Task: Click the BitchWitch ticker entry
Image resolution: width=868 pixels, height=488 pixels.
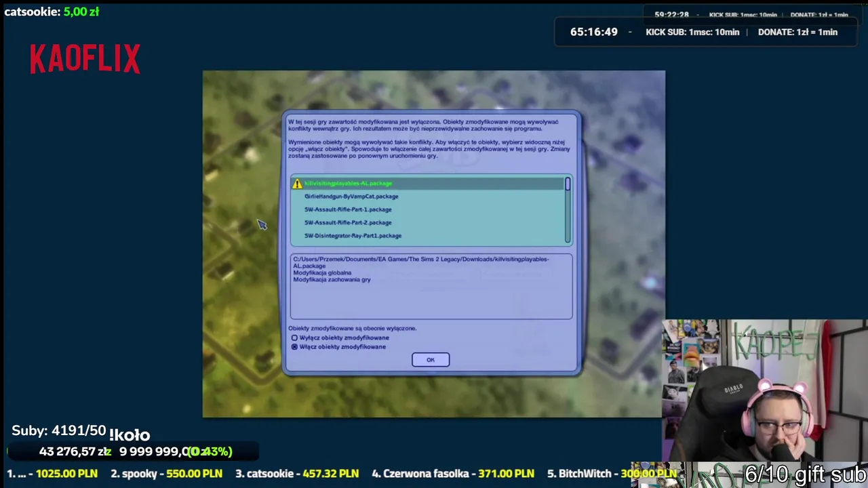Action: pyautogui.click(x=611, y=474)
